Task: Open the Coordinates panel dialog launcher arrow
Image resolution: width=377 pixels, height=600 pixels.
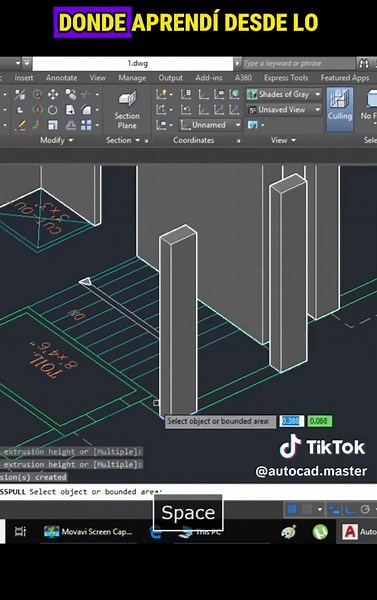Action: 238,141
